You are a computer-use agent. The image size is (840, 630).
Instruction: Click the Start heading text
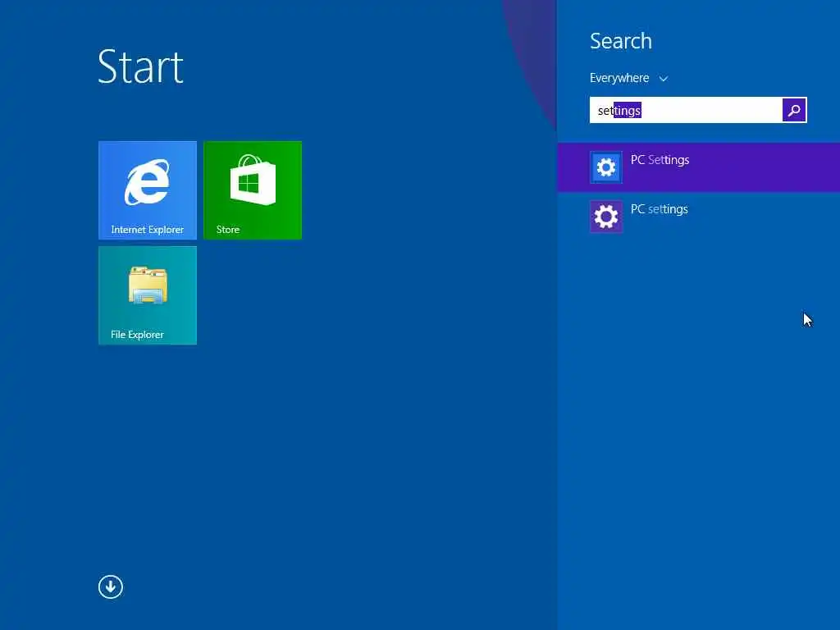click(x=140, y=67)
